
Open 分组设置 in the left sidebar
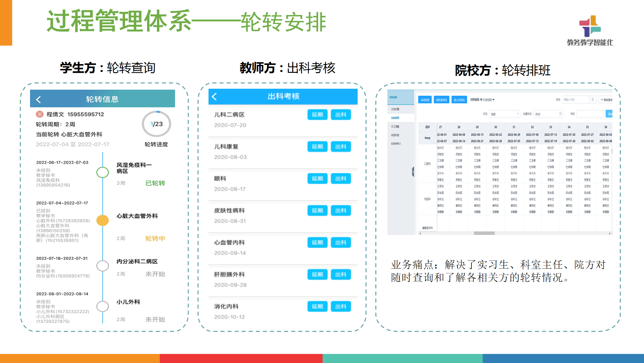click(395, 109)
